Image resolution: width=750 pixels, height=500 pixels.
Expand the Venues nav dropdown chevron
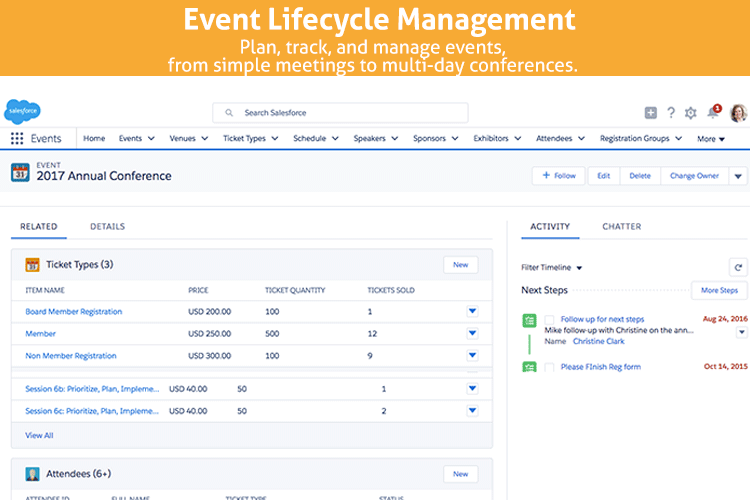point(205,139)
